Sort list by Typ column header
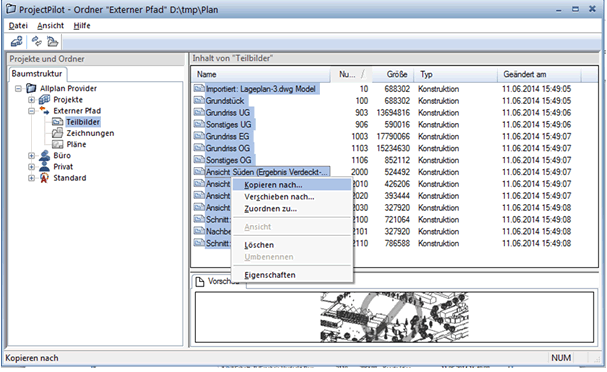Viewport: 607px width, 372px height. pos(456,74)
